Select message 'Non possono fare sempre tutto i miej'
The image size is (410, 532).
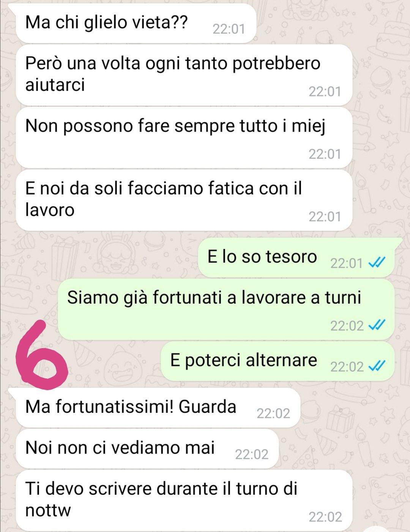click(x=184, y=138)
